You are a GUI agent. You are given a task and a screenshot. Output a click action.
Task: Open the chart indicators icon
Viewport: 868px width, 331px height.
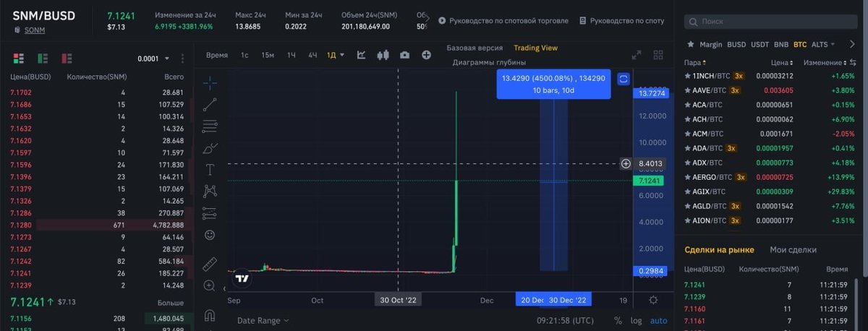coord(362,55)
